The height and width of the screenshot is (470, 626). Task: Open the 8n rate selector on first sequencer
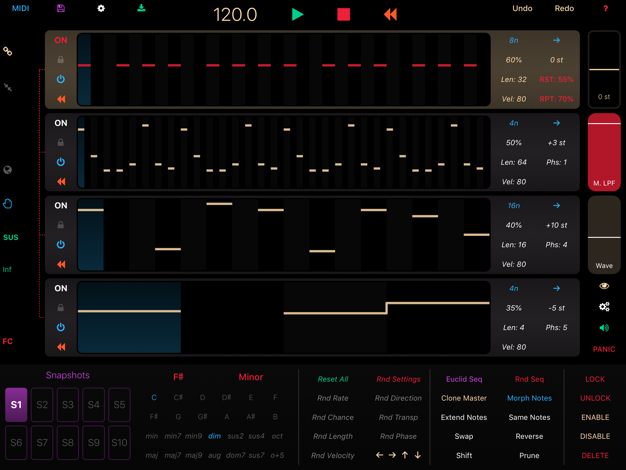514,41
